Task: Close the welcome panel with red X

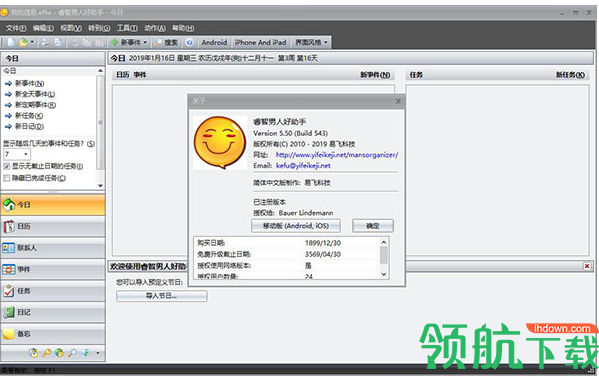Action: click(587, 266)
